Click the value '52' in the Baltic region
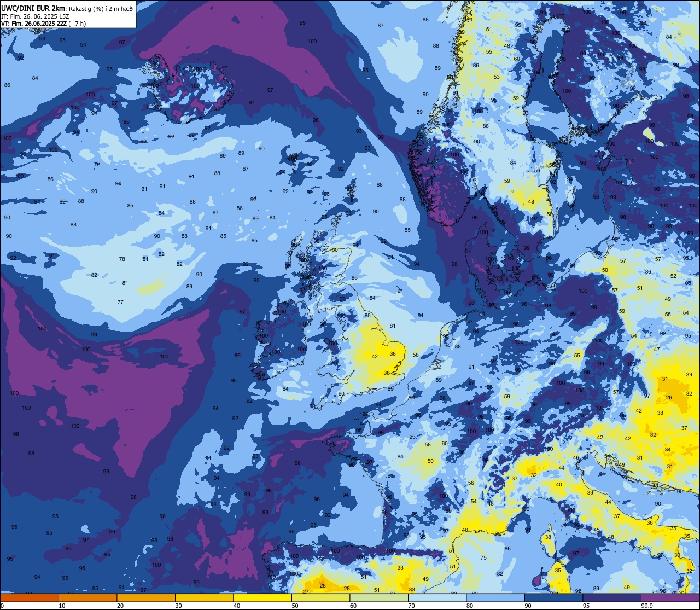The image size is (700, 610). tap(673, 276)
